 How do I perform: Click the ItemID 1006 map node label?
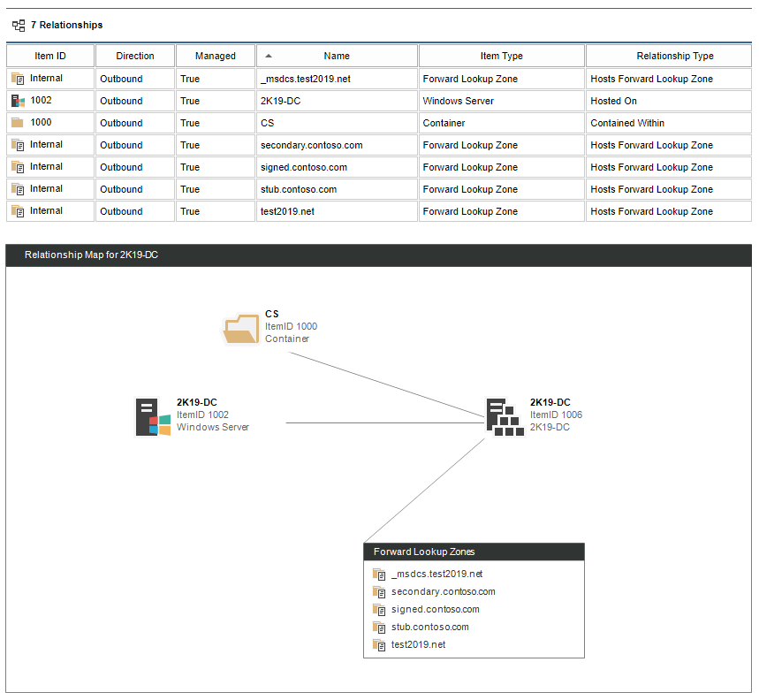[x=556, y=415]
